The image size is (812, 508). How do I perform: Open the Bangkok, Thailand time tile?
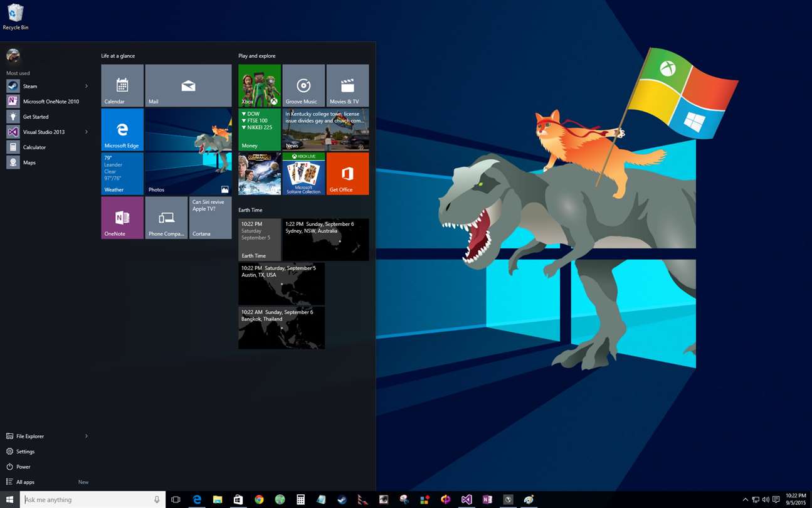point(282,327)
